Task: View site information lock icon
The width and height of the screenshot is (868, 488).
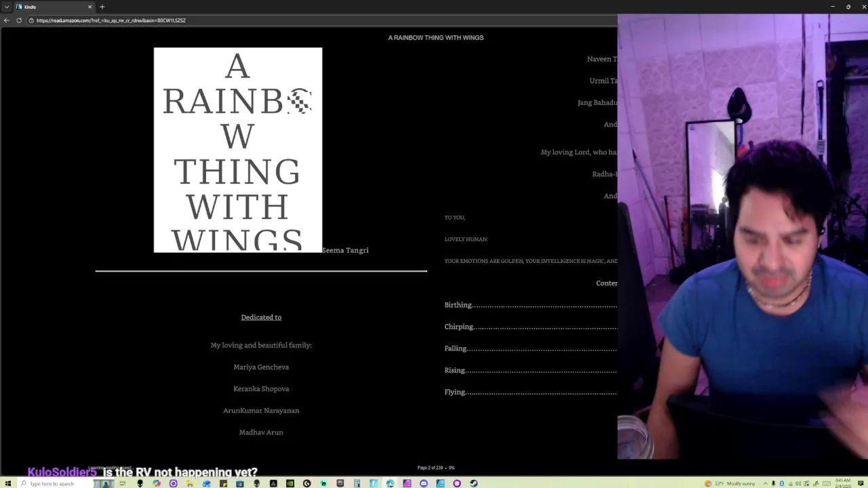Action: coord(31,20)
